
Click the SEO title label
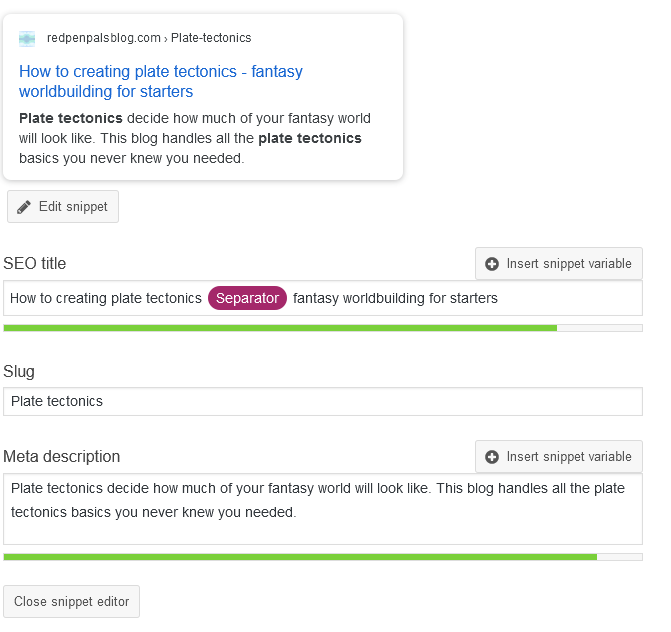(35, 264)
